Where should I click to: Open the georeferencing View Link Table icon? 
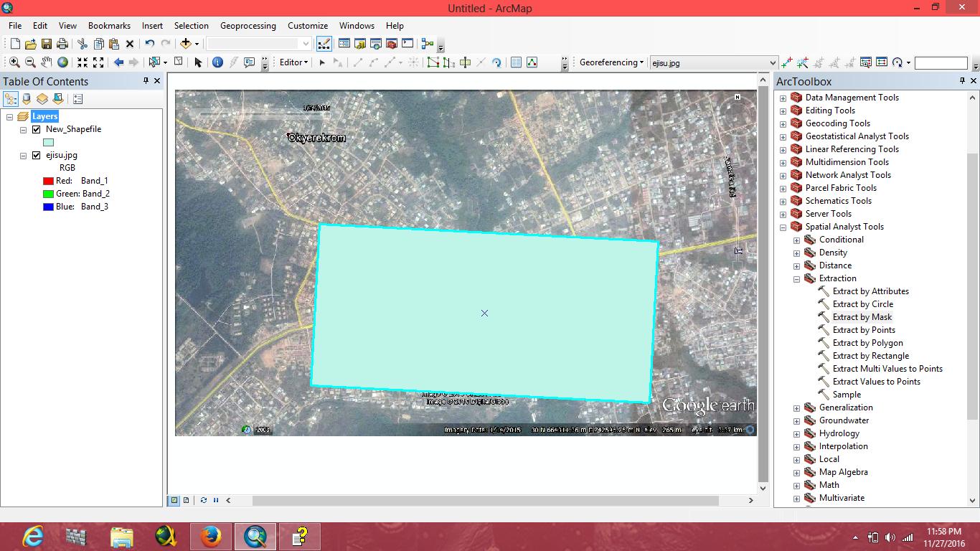882,62
